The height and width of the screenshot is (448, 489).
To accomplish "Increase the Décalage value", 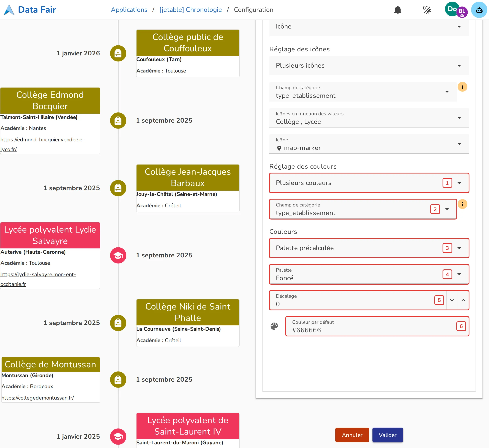I will click(x=463, y=300).
